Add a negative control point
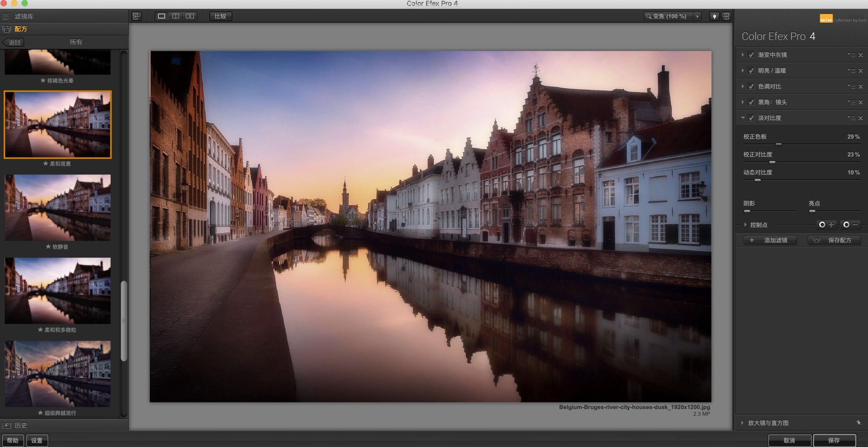This screenshot has width=868, height=447. (x=850, y=224)
